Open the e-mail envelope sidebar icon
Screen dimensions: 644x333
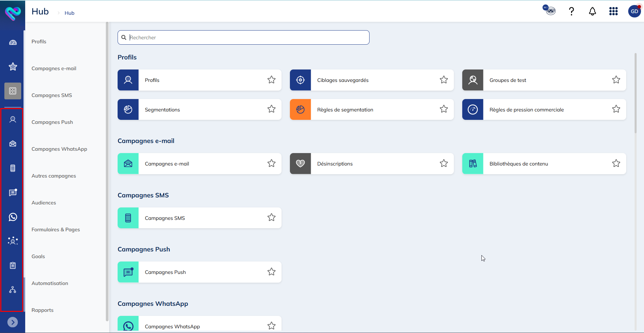(13, 144)
